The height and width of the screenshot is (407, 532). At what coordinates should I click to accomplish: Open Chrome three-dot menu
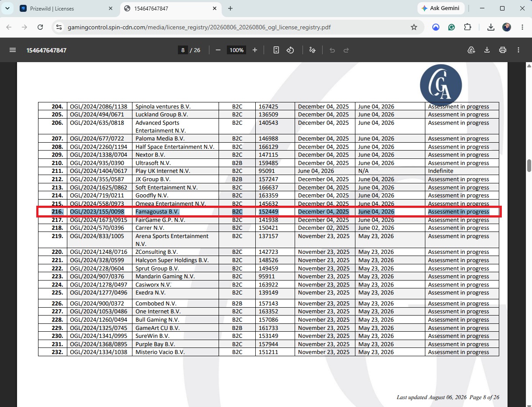click(522, 27)
